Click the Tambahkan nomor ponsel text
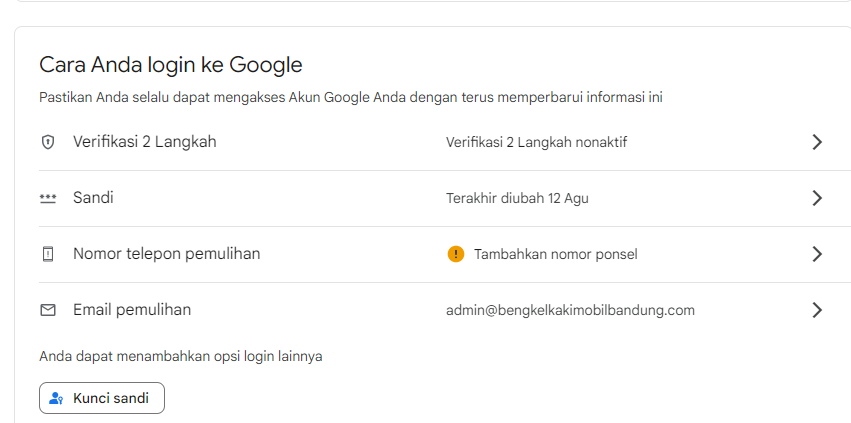Screen dimensions: 851x423 tap(556, 254)
